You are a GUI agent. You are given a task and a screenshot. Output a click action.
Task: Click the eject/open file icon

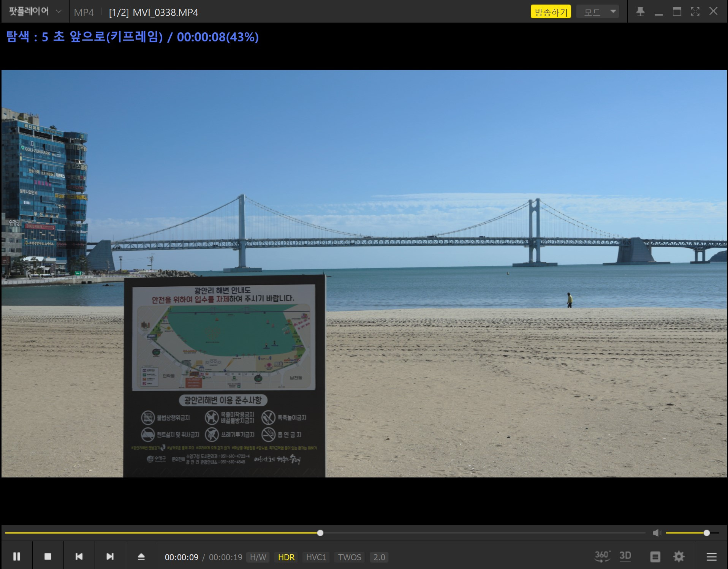tap(141, 556)
